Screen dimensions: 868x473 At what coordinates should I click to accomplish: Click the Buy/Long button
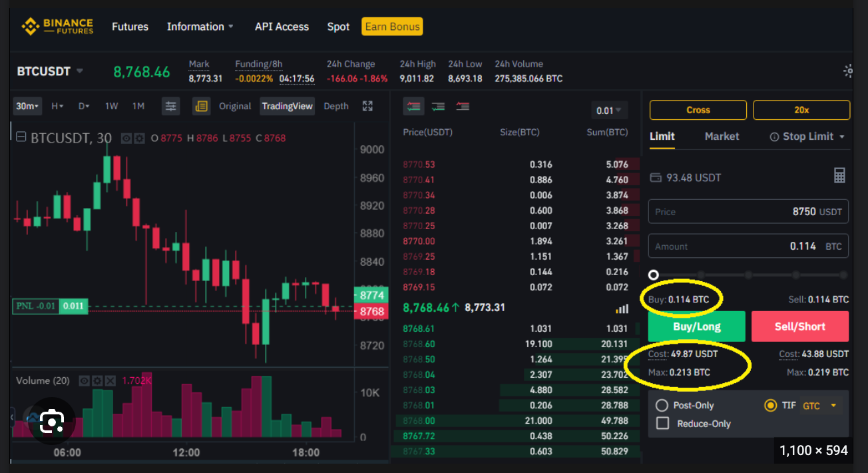point(696,326)
